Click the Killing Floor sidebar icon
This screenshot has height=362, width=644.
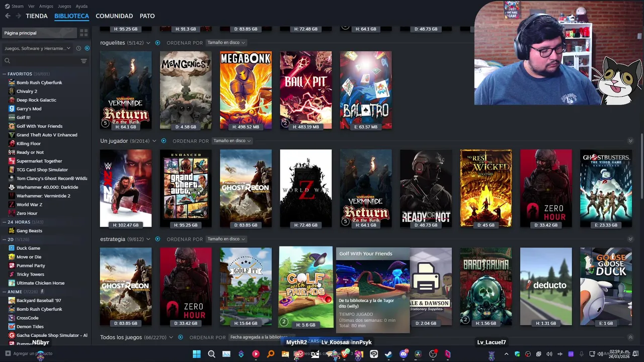click(12, 143)
